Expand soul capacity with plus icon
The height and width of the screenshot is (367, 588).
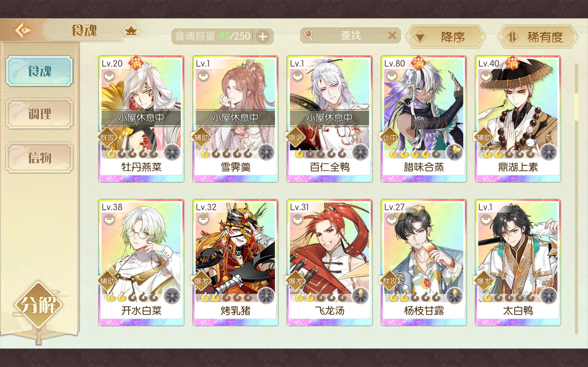(263, 37)
